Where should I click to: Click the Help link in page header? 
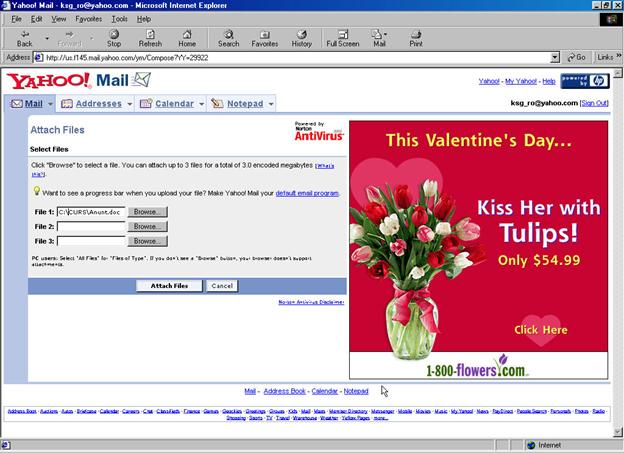[549, 81]
